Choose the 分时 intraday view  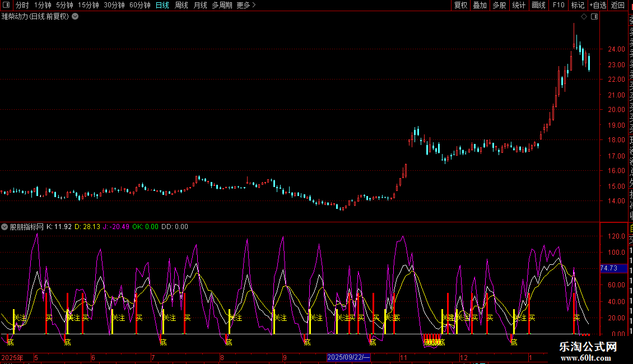(22, 5)
